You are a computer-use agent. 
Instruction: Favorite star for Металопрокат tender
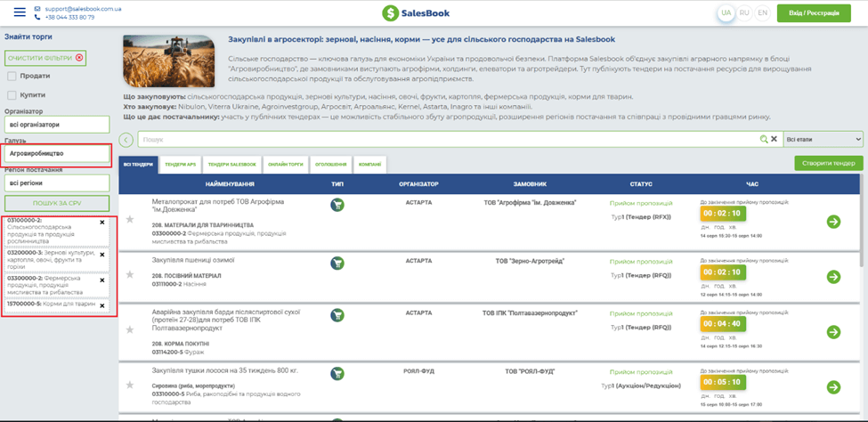(130, 220)
